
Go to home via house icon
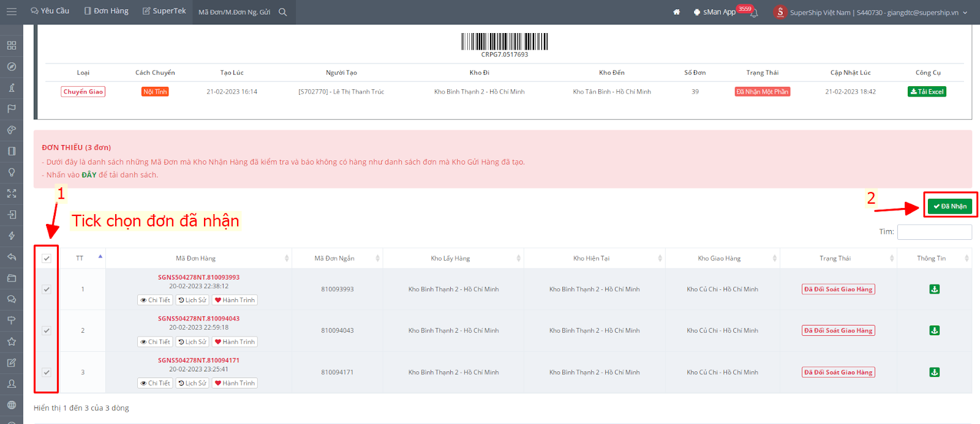tap(676, 12)
